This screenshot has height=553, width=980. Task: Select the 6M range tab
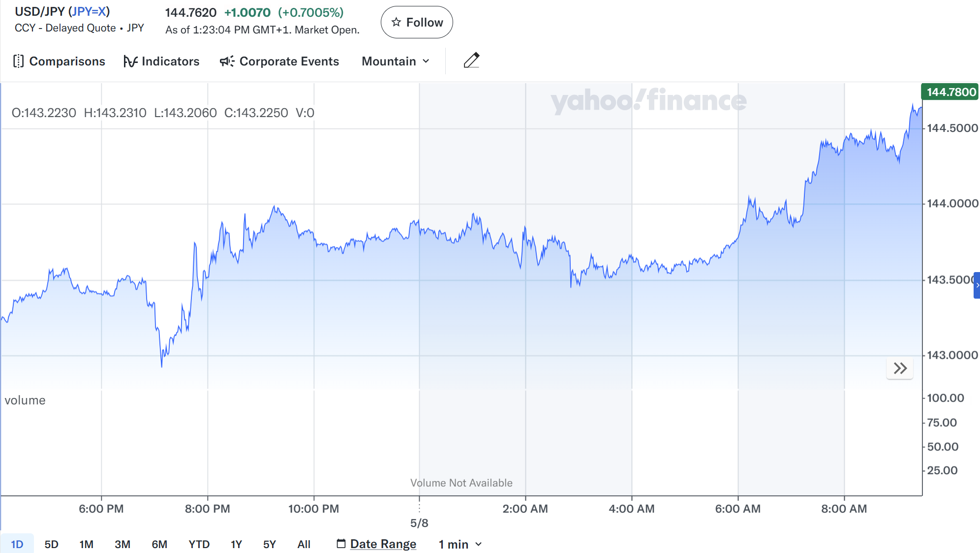pos(159,544)
